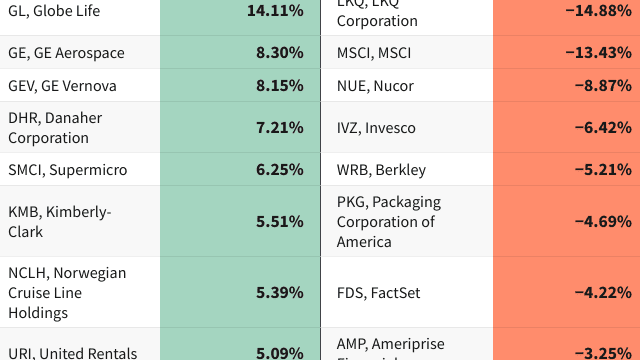Click the IVZ, Invesco row label

[407, 128]
